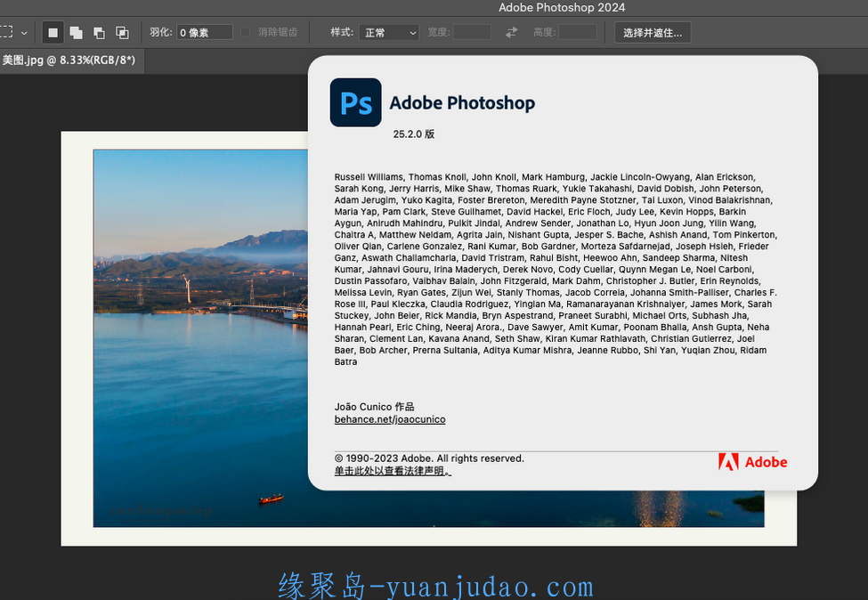Choose Add to Selection mode icon
The width and height of the screenshot is (868, 600).
pyautogui.click(x=76, y=33)
